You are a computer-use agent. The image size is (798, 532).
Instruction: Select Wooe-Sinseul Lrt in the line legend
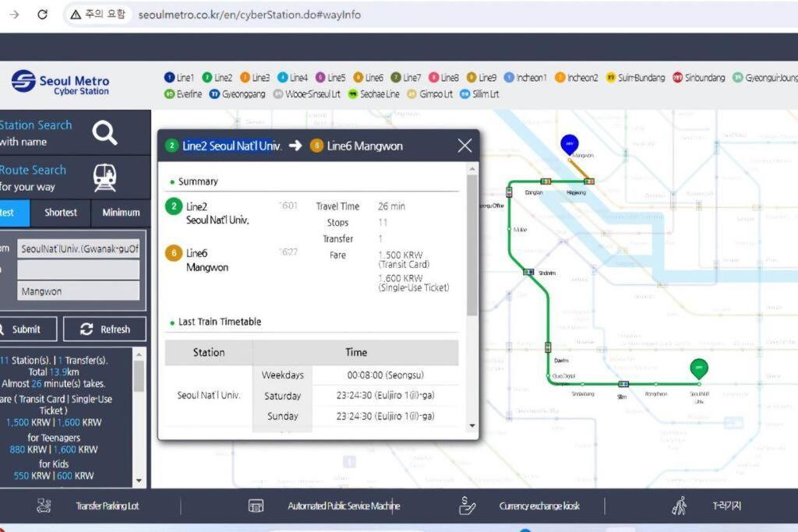pos(307,94)
